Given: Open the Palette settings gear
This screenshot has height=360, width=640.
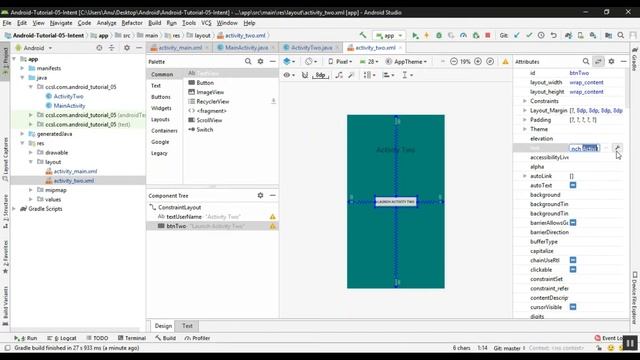Looking at the screenshot, I should click(x=260, y=62).
